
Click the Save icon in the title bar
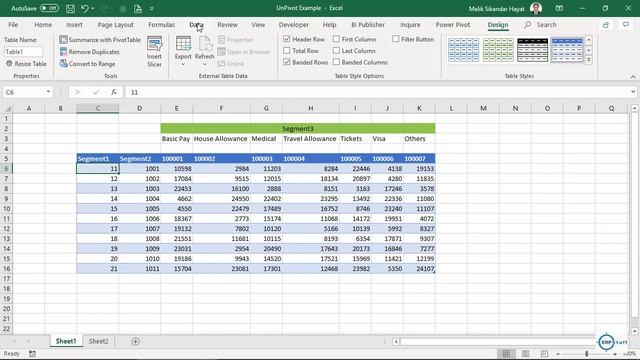pos(70,8)
